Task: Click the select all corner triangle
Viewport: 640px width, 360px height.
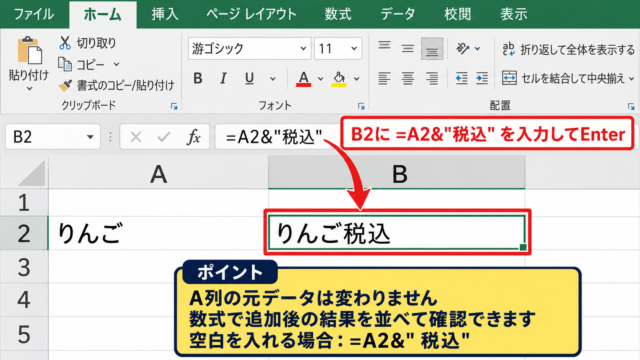Action: pyautogui.click(x=31, y=173)
